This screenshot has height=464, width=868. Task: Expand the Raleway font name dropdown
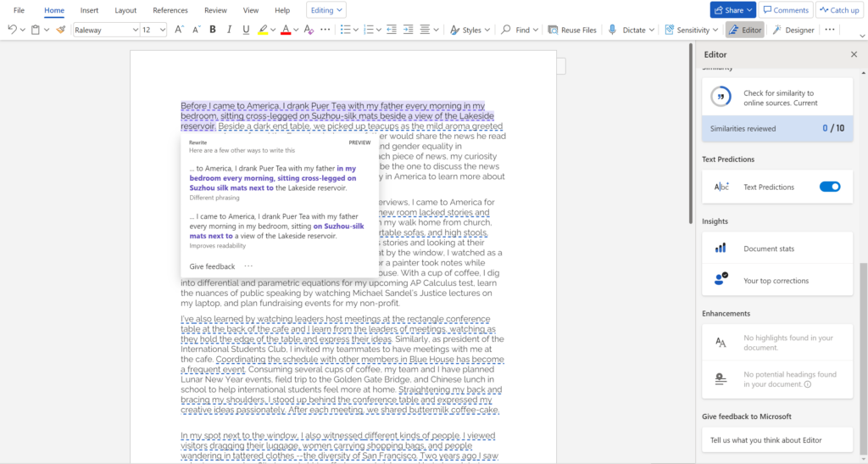point(135,30)
